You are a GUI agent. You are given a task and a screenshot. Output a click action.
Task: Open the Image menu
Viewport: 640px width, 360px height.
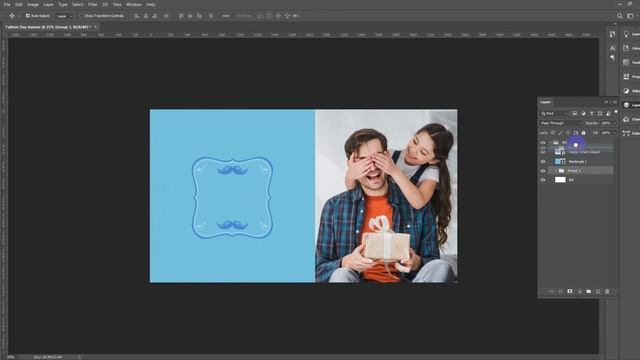33,4
